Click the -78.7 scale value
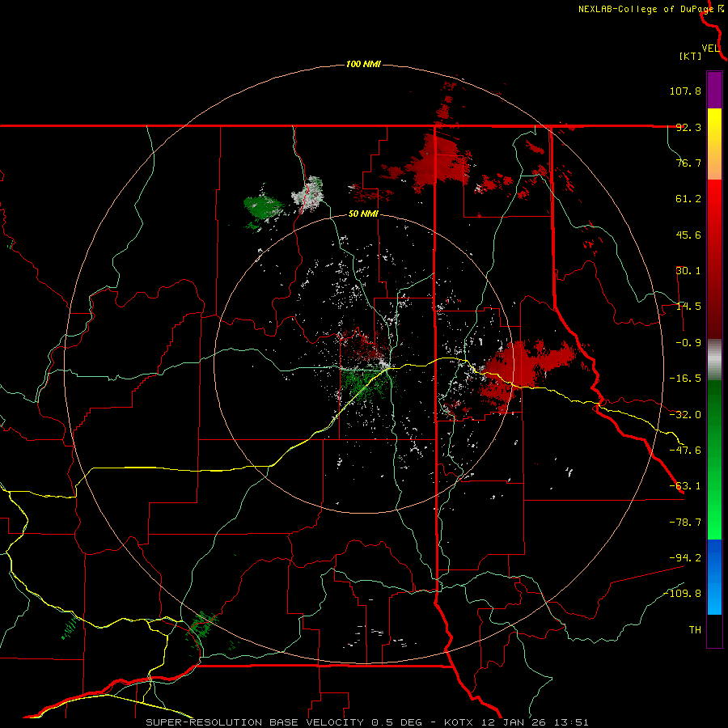Viewport: 728px width, 728px height. (685, 523)
